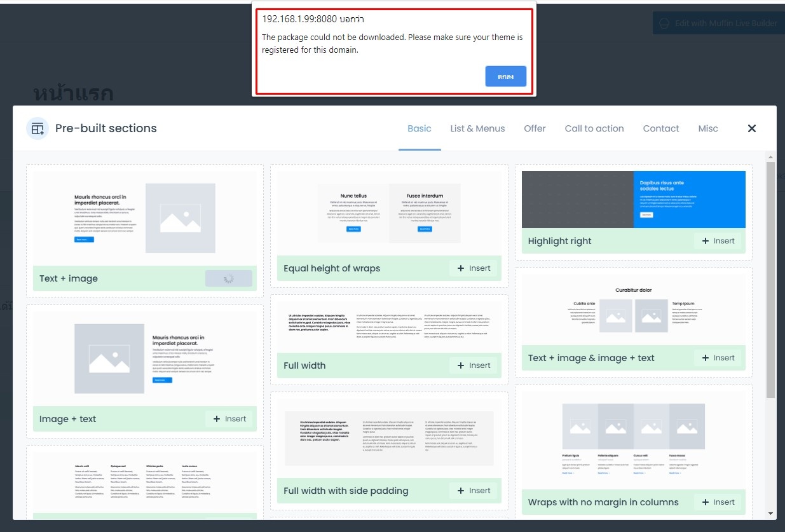The height and width of the screenshot is (532, 785).
Task: Click the plus icon on "Equal height of wraps"
Action: [x=461, y=268]
